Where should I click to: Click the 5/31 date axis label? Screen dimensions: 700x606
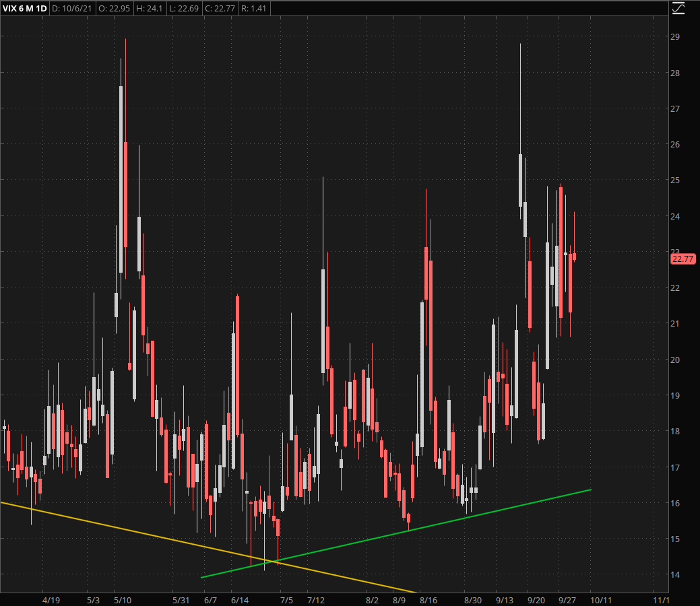tap(181, 600)
